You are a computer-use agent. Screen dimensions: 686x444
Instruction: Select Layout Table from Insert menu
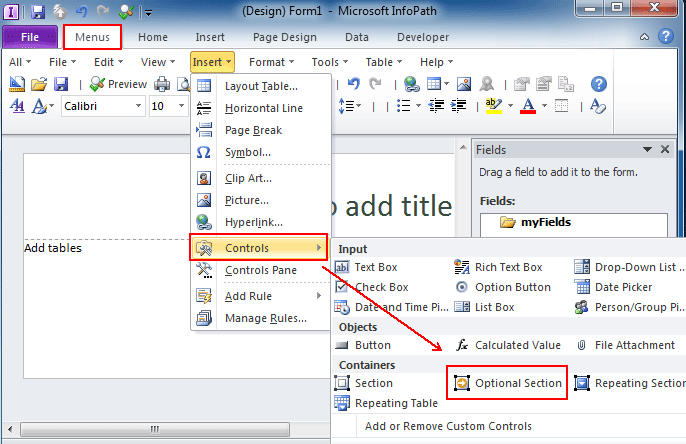(261, 86)
